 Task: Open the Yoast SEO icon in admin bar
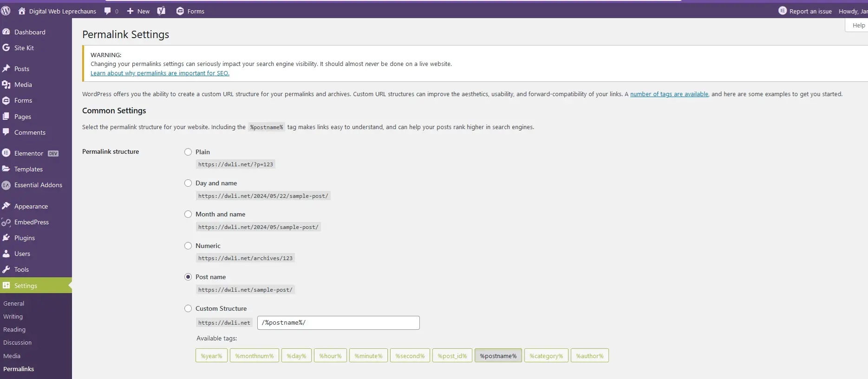(161, 11)
